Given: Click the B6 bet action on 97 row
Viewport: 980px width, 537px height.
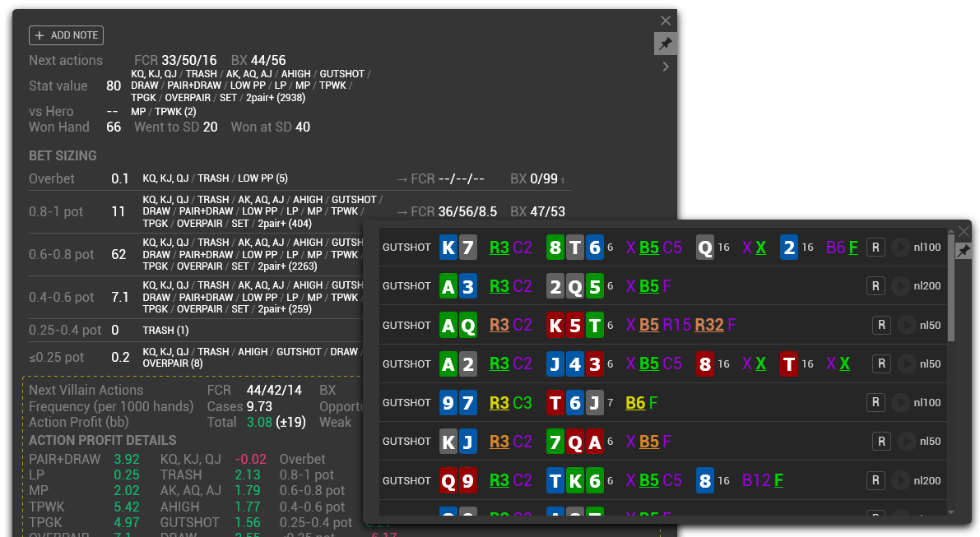Looking at the screenshot, I should (635, 403).
